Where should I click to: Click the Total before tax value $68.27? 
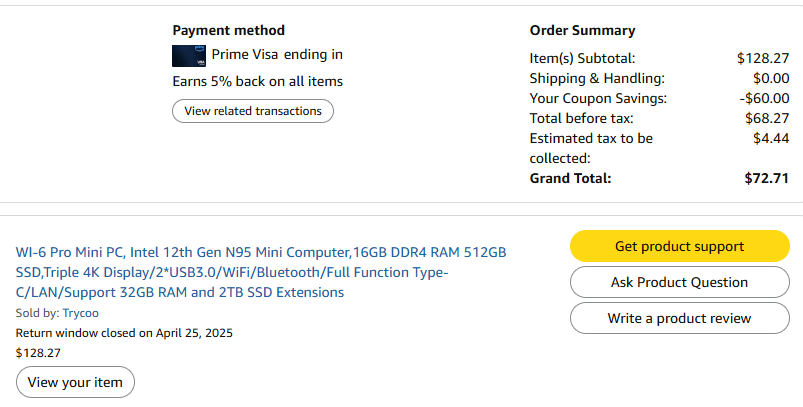pos(768,118)
